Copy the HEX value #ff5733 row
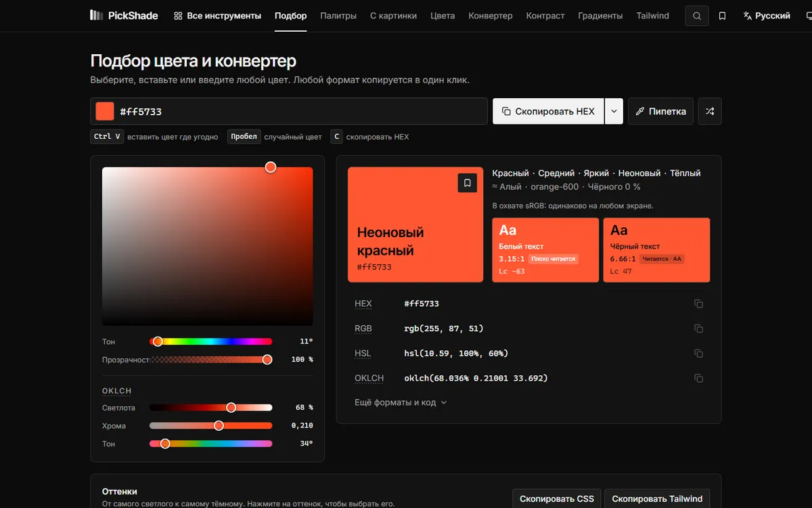 coord(698,304)
